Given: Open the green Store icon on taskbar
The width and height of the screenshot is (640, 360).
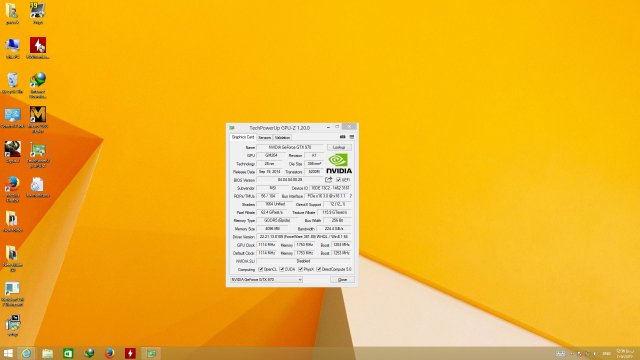Looking at the screenshot, I should pyautogui.click(x=68, y=353).
